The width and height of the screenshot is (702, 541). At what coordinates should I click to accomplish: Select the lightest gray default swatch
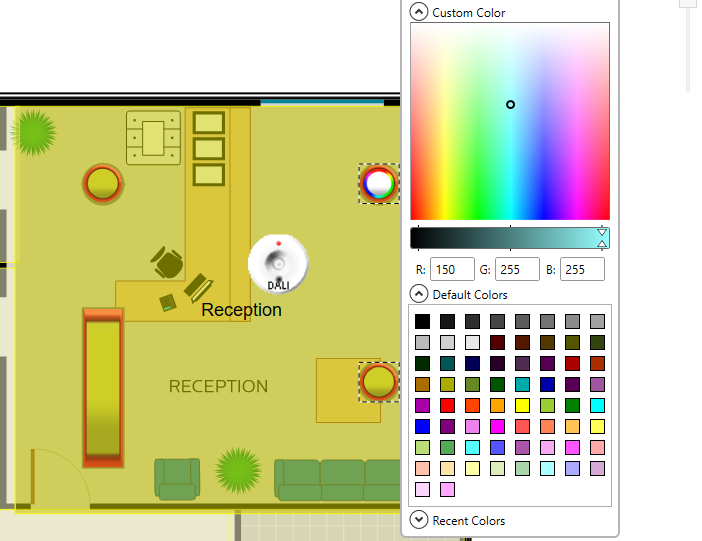[472, 342]
